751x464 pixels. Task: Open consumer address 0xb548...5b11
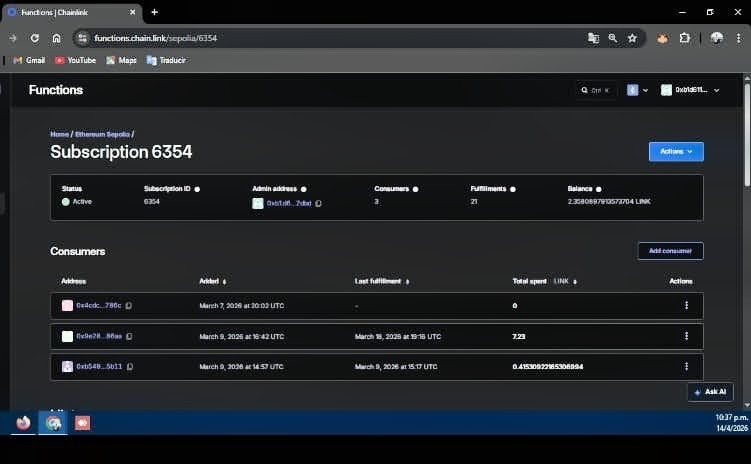[x=99, y=366]
